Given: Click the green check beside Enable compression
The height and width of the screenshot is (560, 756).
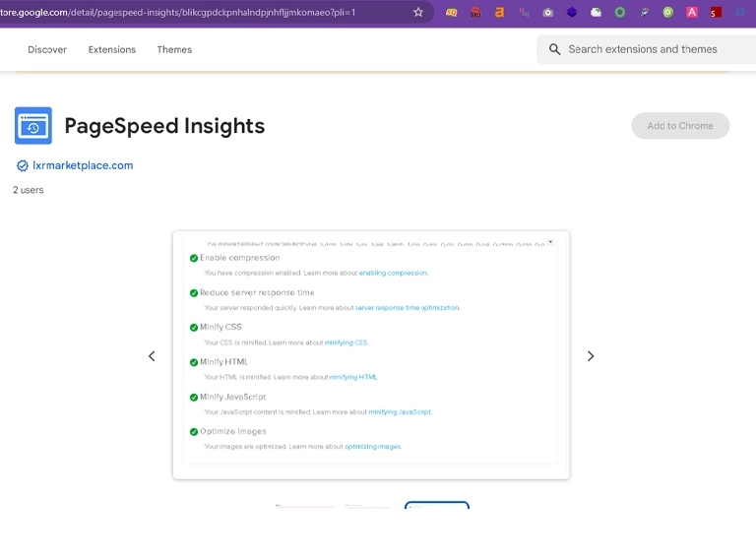Looking at the screenshot, I should tap(194, 258).
